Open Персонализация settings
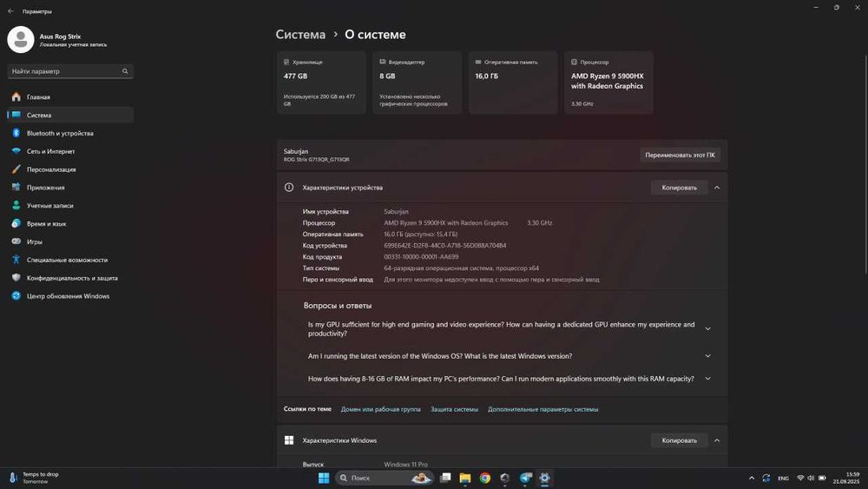The width and height of the screenshot is (868, 489). (x=70, y=169)
